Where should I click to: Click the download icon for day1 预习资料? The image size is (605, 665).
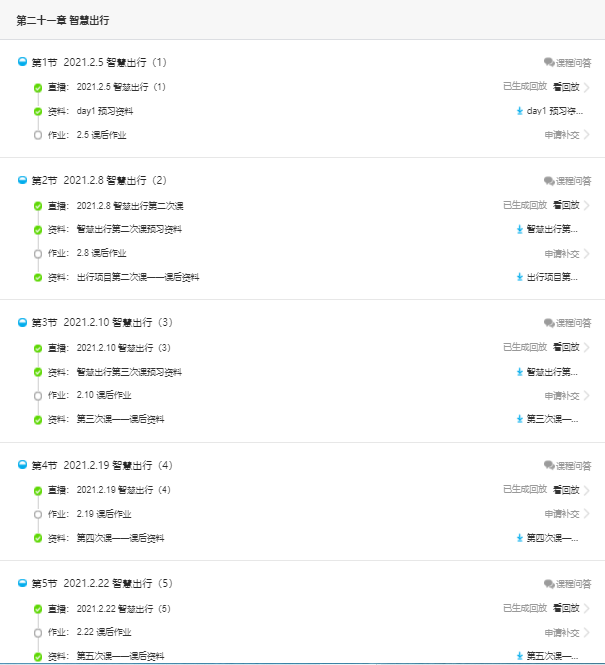(x=520, y=111)
